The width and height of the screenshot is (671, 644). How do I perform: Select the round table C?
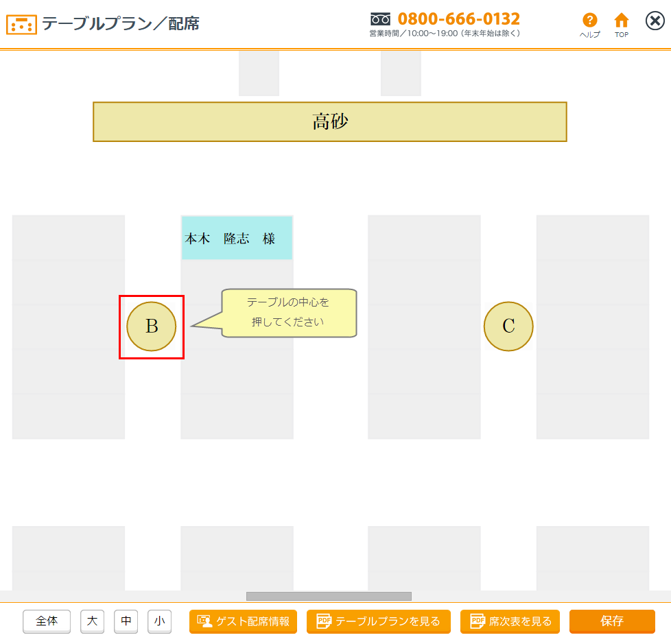point(508,326)
